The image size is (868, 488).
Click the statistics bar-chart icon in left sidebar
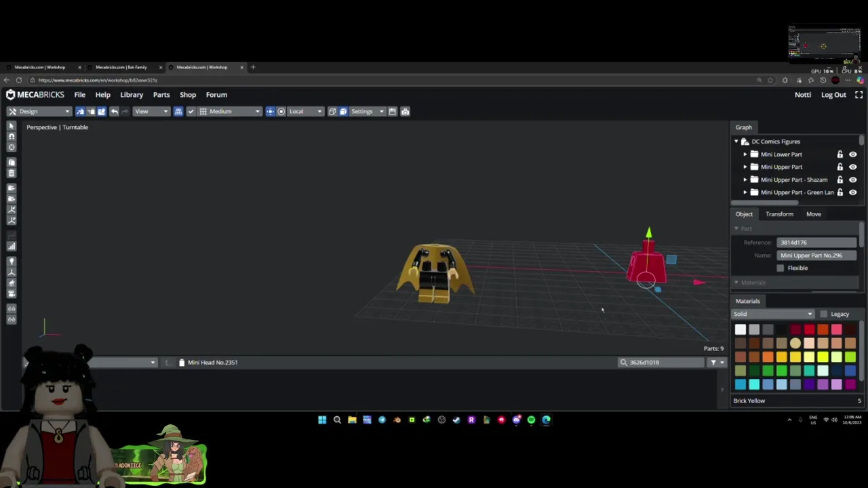[x=12, y=247]
